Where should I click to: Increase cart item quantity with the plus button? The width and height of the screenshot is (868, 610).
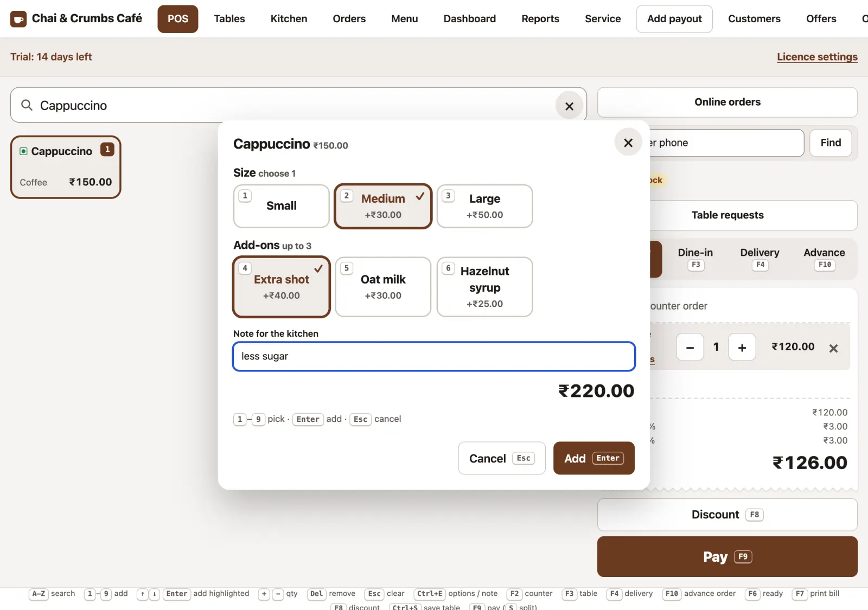click(742, 347)
